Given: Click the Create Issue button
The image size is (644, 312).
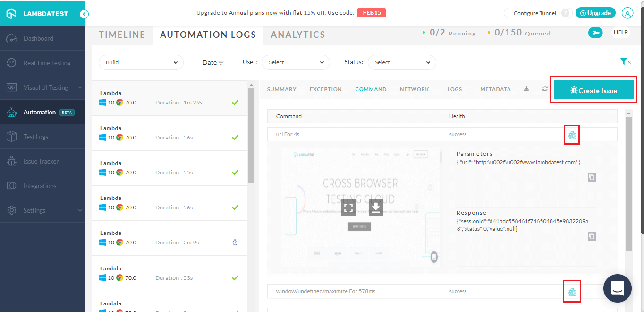Looking at the screenshot, I should coord(593,89).
